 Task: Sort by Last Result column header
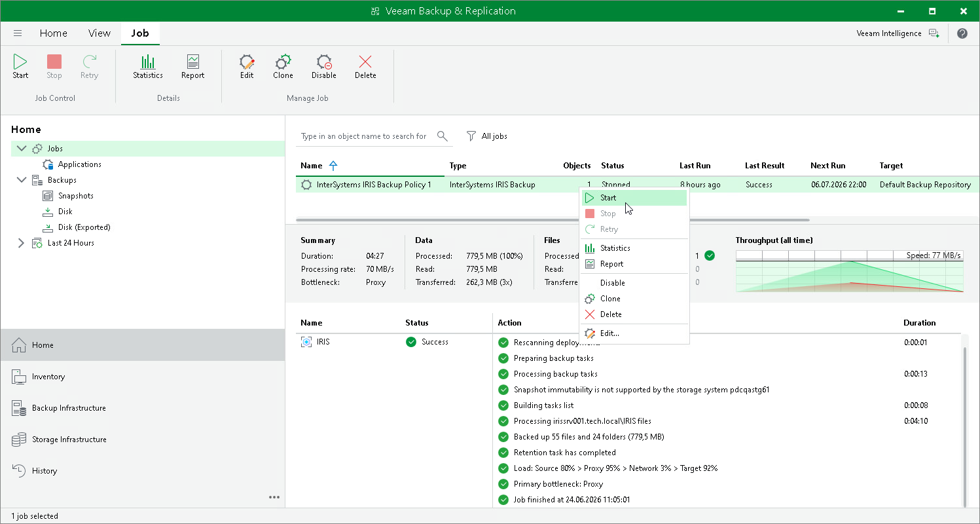[765, 166]
